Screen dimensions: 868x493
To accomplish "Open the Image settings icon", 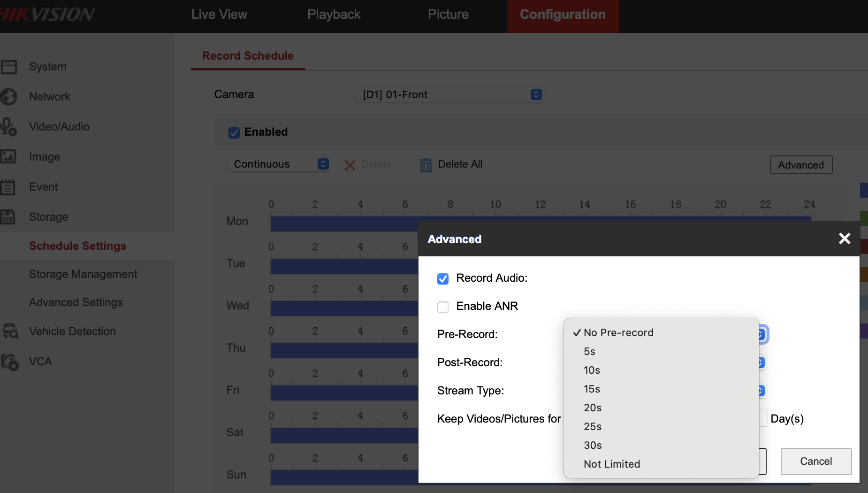I will coord(9,157).
